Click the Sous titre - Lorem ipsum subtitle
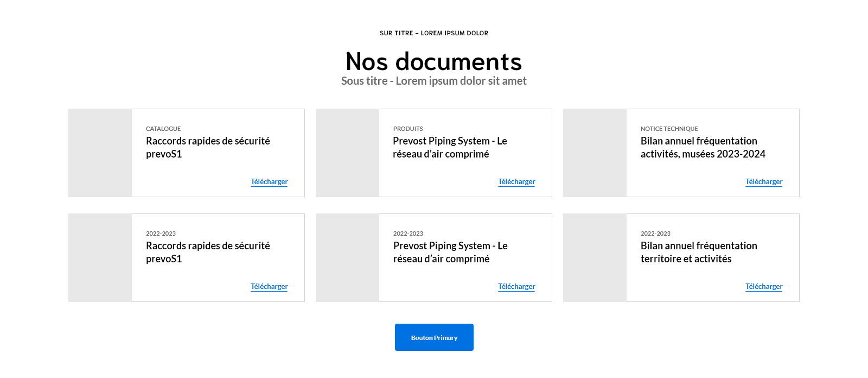Screen dimensions: 868x378 pyautogui.click(x=434, y=81)
